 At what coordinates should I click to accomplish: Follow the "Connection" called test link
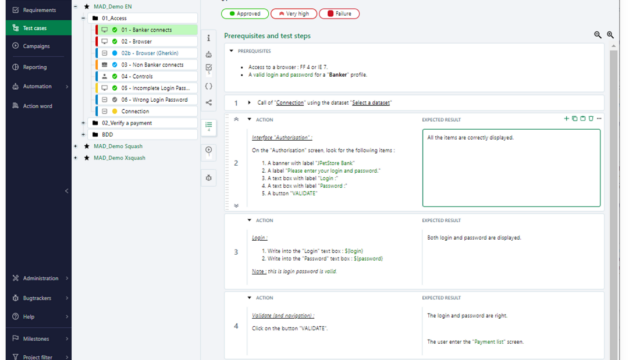tap(290, 103)
